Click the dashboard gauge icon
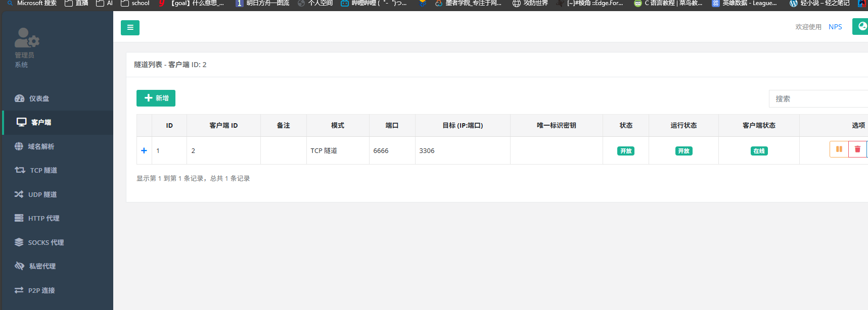 [x=19, y=98]
